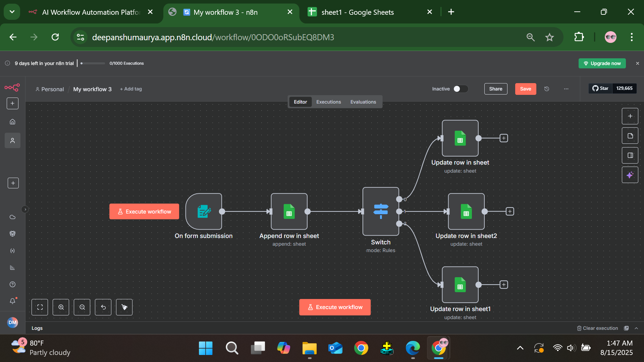
Task: Click the workflow history icon near Save
Action: click(547, 89)
